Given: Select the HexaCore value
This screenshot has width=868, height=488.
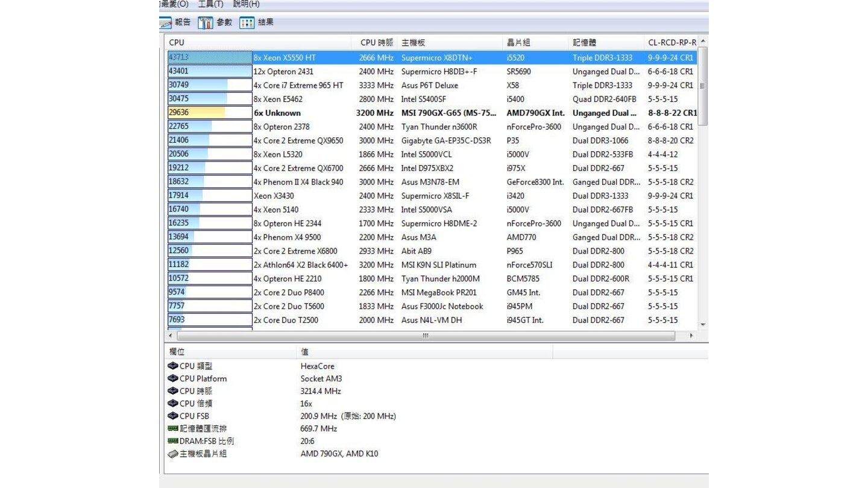Looking at the screenshot, I should click(318, 366).
